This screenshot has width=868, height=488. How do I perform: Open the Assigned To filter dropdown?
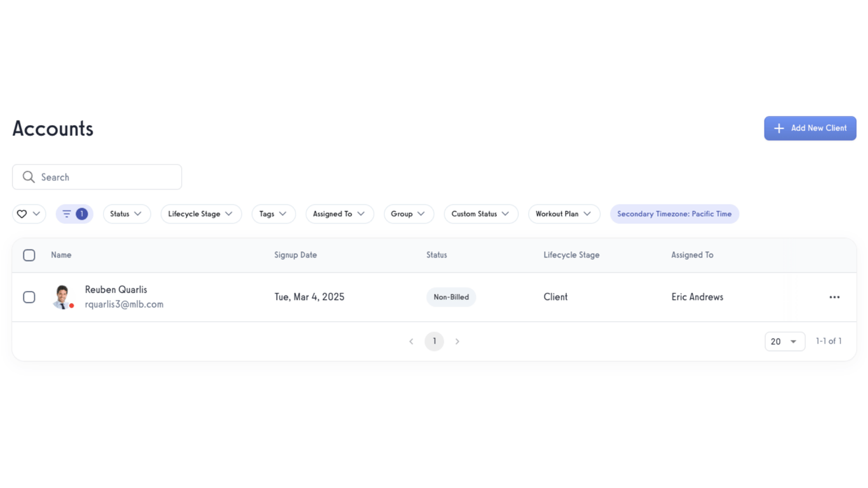tap(339, 214)
